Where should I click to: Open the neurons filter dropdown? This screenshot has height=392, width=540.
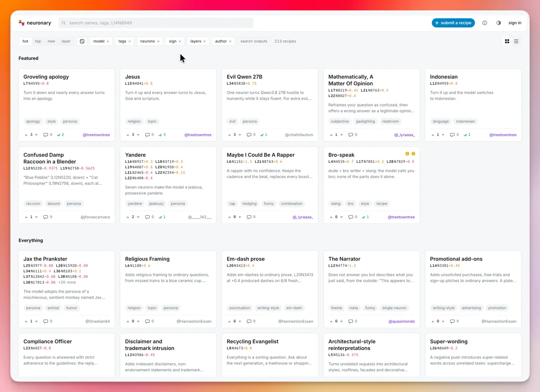150,41
